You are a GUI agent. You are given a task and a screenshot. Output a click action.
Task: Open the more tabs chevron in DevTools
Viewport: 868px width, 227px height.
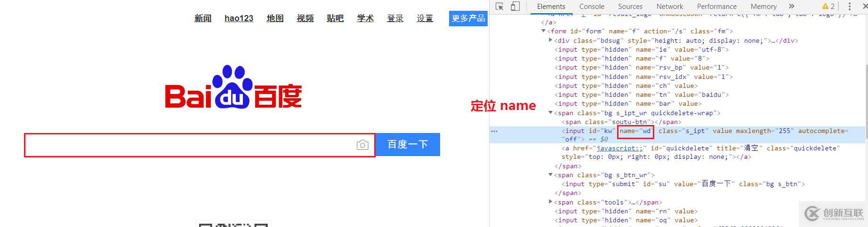point(791,6)
